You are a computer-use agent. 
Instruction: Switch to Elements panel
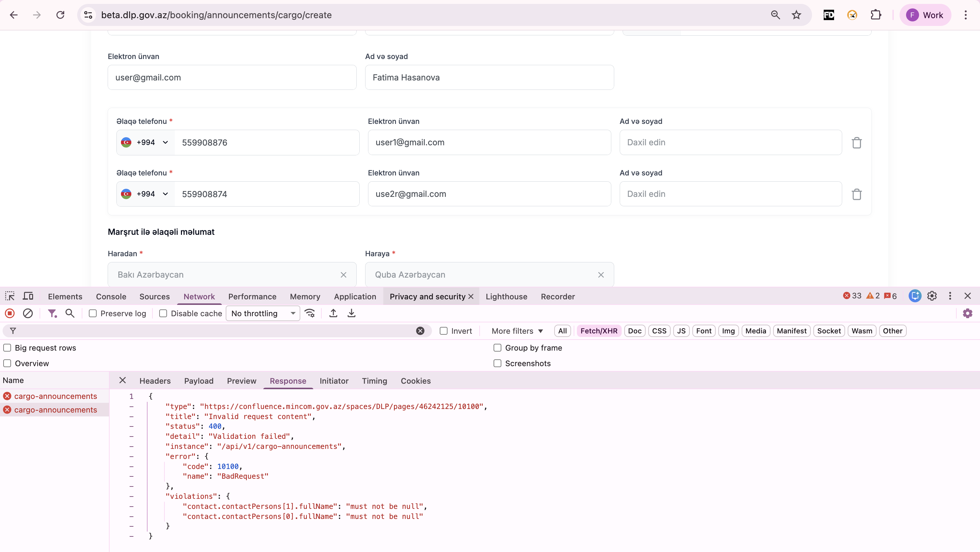click(65, 296)
